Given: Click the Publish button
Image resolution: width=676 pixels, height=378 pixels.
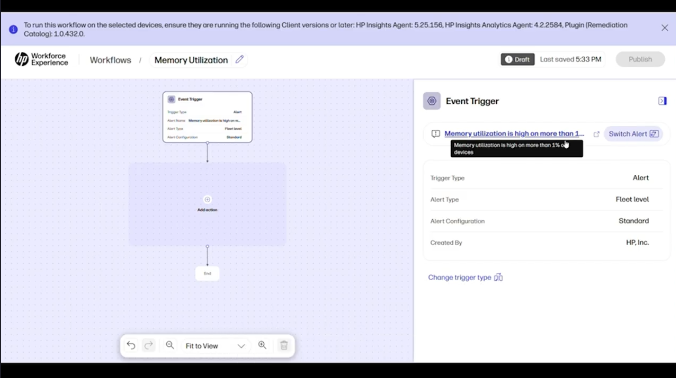Looking at the screenshot, I should point(640,59).
